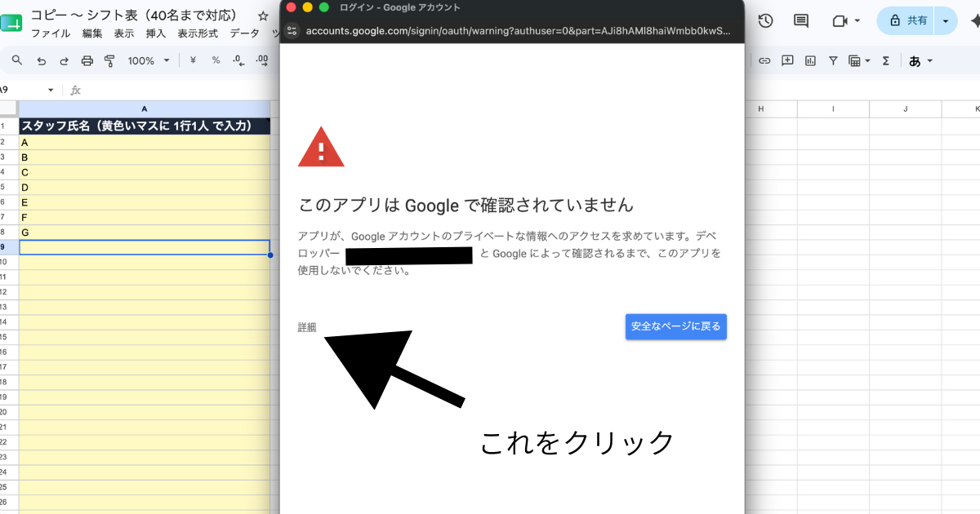Open the 表示形式 menu

[198, 33]
